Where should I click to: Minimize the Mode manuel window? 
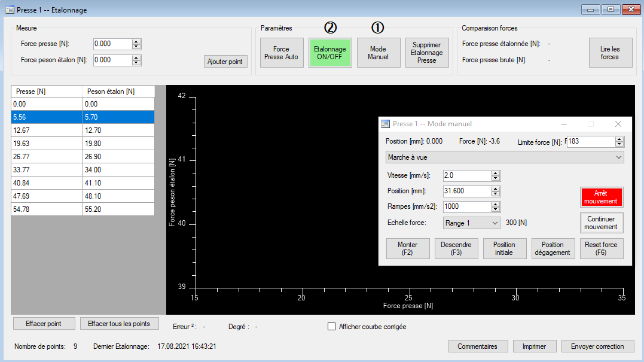564,124
